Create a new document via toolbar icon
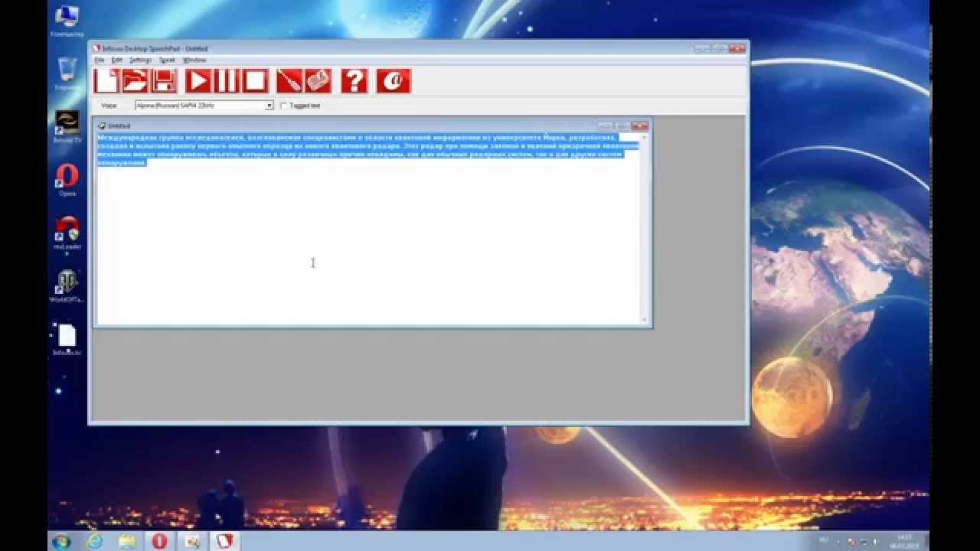The image size is (980, 551). (x=106, y=81)
